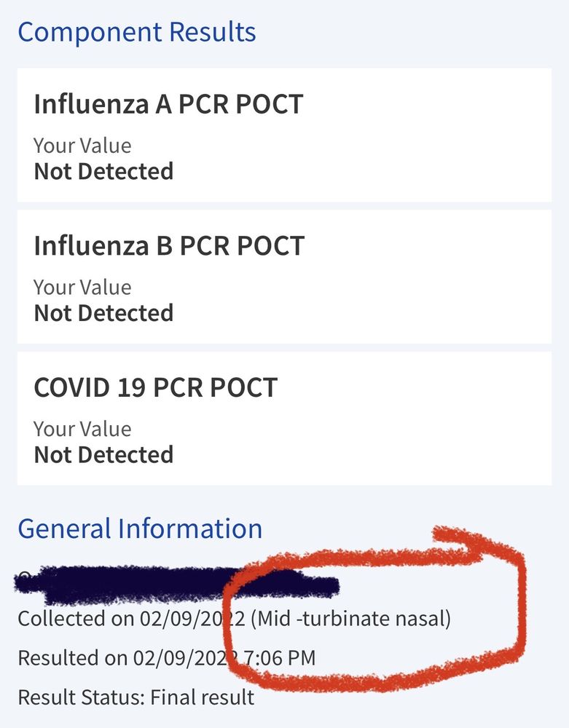Image resolution: width=569 pixels, height=728 pixels.
Task: Open the COVID 19 PCR POCT result card
Action: (284, 419)
